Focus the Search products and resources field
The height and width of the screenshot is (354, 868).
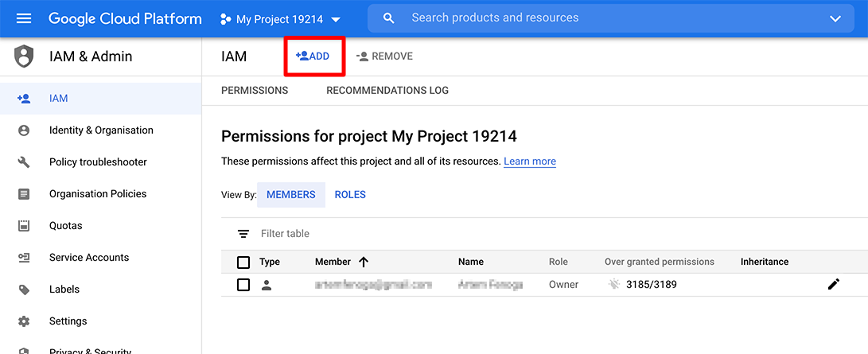pyautogui.click(x=611, y=18)
